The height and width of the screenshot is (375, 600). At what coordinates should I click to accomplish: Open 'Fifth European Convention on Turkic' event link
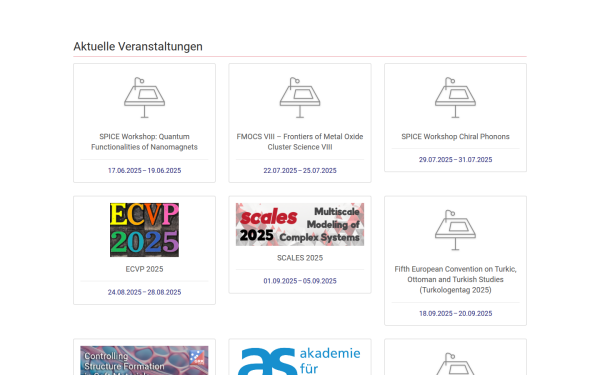[455, 279]
